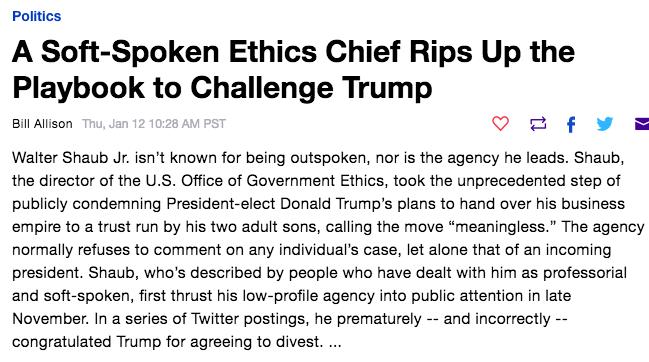This screenshot has height=362, width=649.
Task: Share the article via the Twitter bird
Action: click(x=604, y=124)
